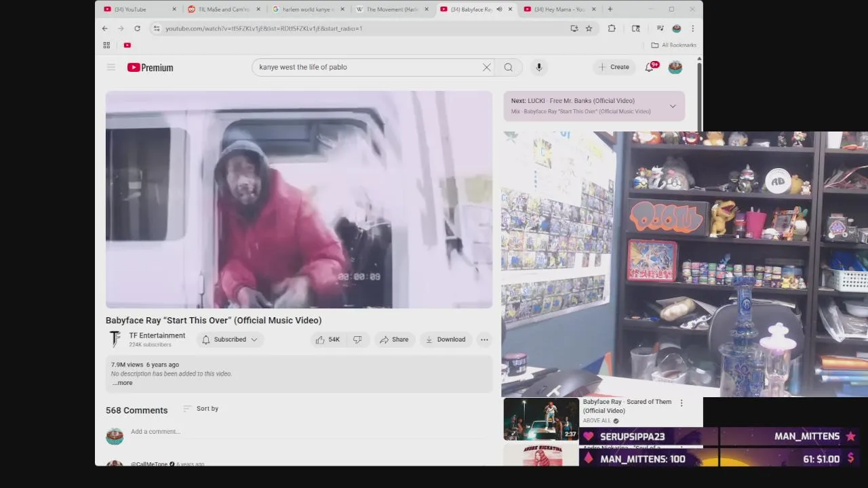The image size is (868, 488).
Task: Open Chrome three-dot menu
Action: (x=692, y=28)
